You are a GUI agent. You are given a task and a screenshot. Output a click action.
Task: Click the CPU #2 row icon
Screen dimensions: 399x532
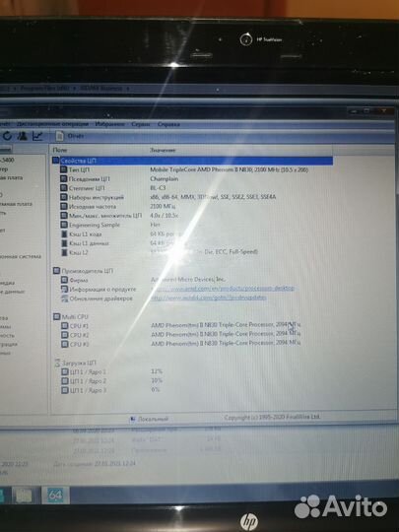click(x=64, y=335)
